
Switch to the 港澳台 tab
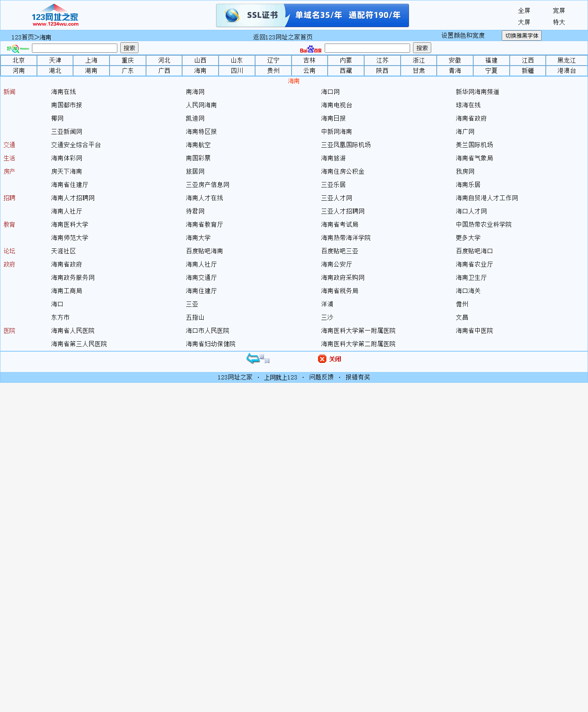567,71
